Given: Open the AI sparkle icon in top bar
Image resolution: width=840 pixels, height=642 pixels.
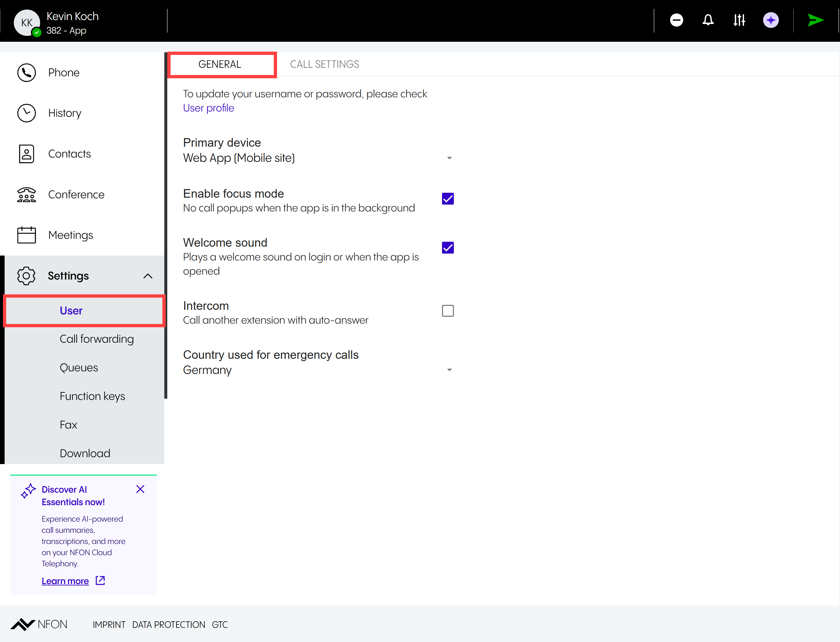Looking at the screenshot, I should coord(771,20).
